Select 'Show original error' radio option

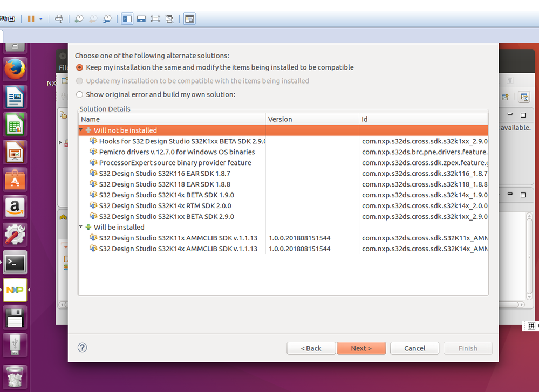pyautogui.click(x=79, y=94)
